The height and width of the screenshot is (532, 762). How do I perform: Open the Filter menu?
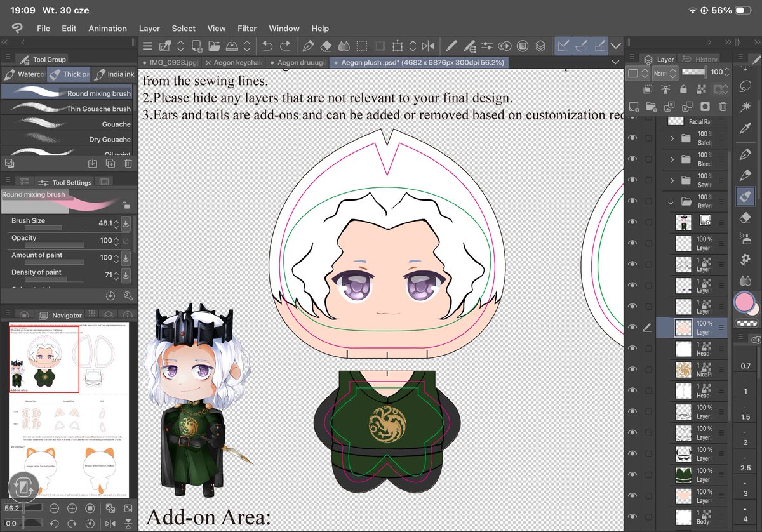[x=247, y=29]
